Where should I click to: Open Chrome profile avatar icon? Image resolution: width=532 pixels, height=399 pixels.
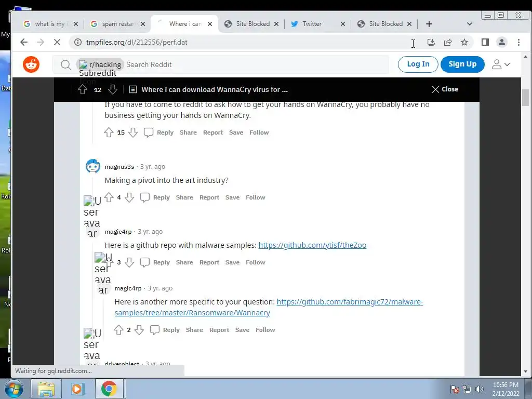(x=501, y=42)
